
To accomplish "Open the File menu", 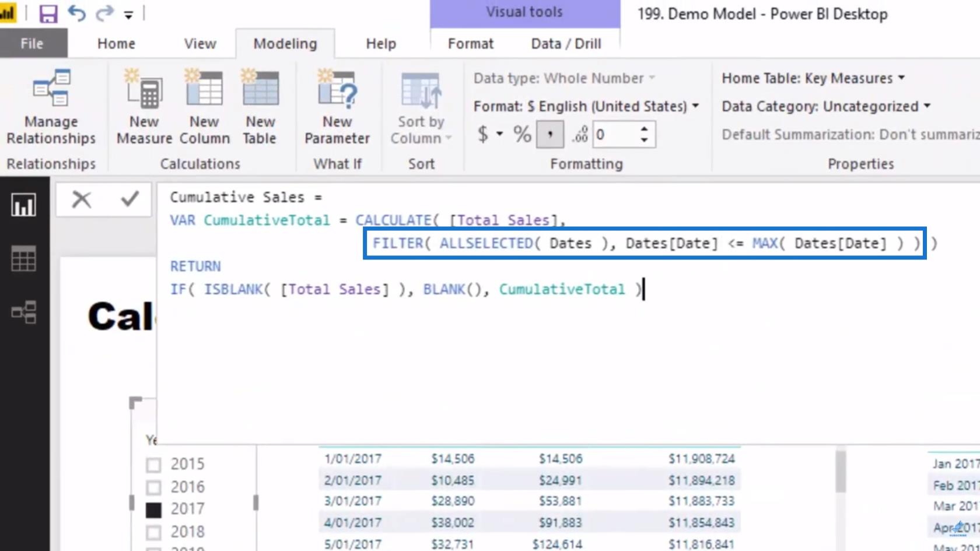I will [x=32, y=44].
